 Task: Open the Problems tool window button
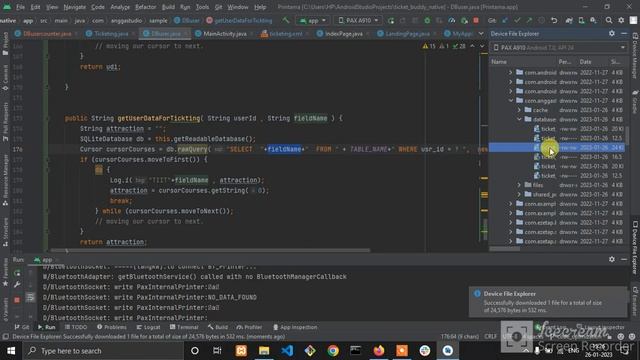pos(112,327)
